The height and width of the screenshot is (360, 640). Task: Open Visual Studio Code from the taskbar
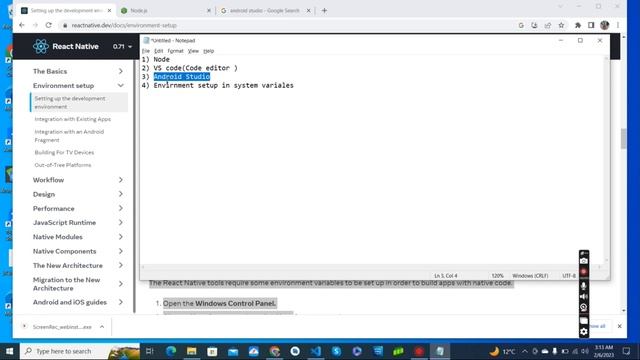316,351
